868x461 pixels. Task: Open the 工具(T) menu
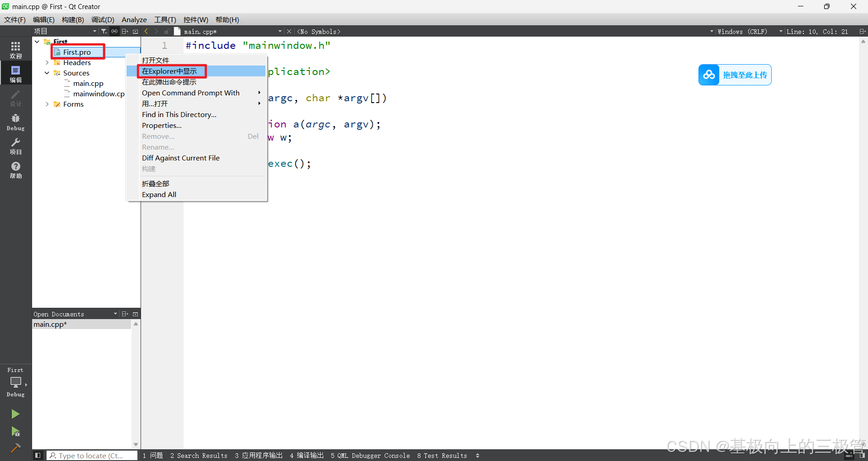165,19
